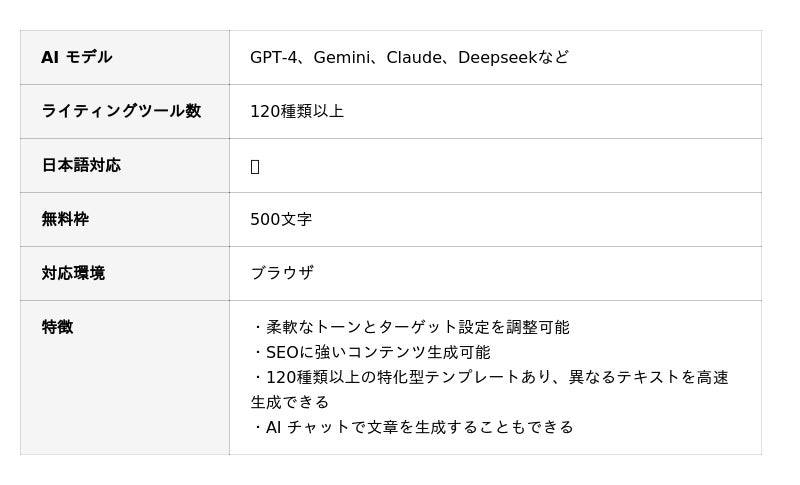The image size is (800, 485).
Task: Click the AI モデル header cell
Action: [x=77, y=58]
